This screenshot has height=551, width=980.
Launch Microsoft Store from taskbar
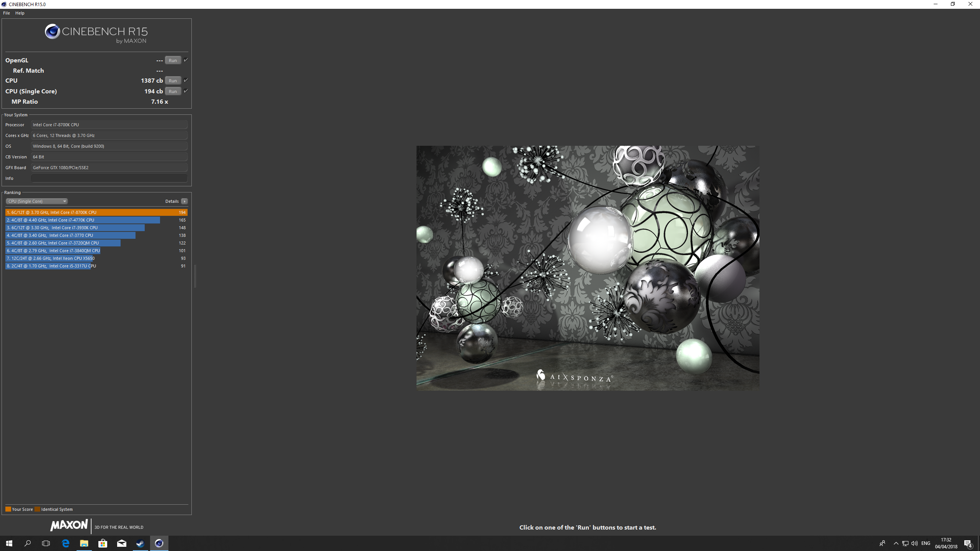click(103, 543)
